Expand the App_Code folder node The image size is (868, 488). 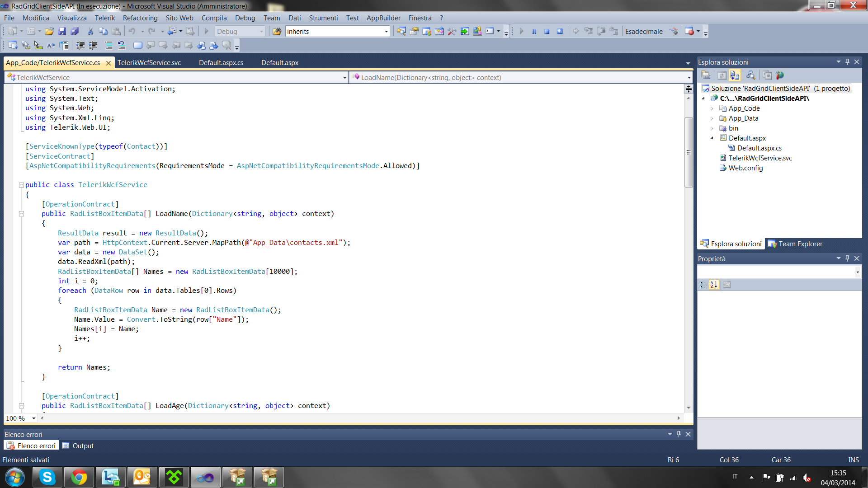point(712,108)
